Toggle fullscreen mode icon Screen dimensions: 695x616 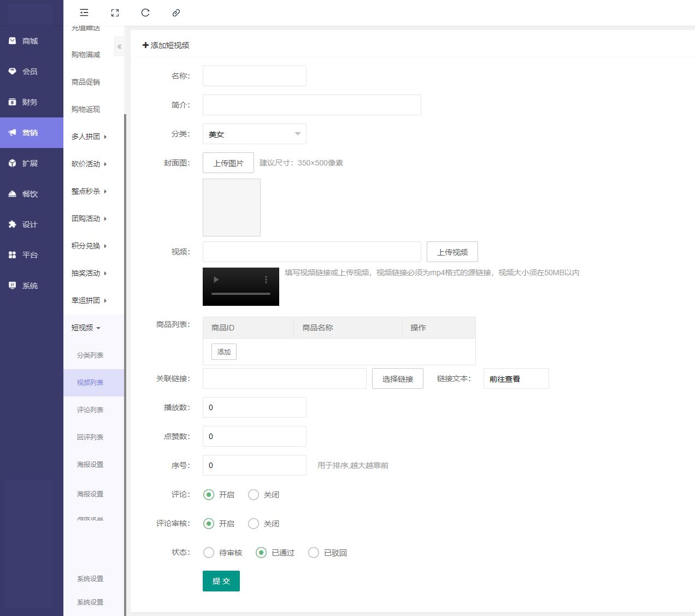point(115,13)
